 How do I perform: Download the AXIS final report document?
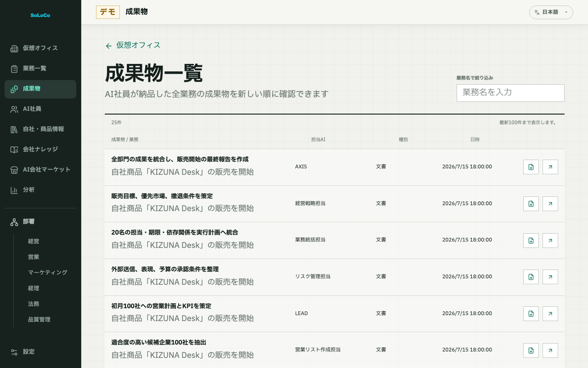[531, 167]
